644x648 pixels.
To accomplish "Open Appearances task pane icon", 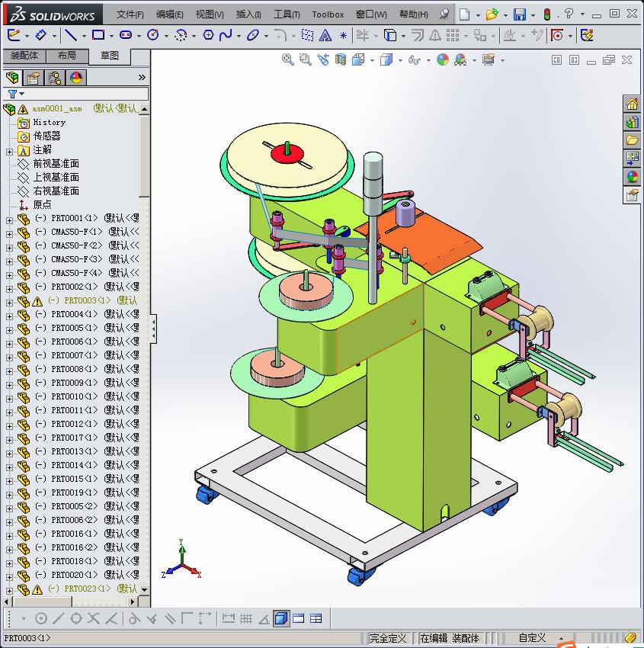I will [632, 176].
